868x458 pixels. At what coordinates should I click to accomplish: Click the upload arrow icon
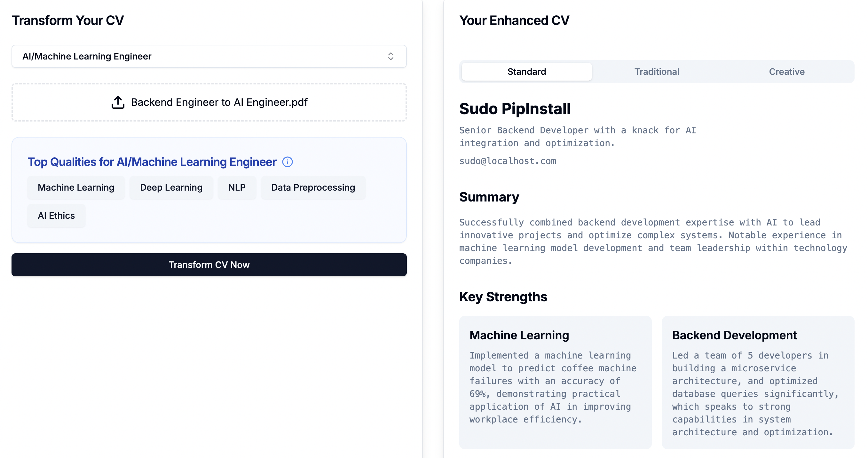118,102
